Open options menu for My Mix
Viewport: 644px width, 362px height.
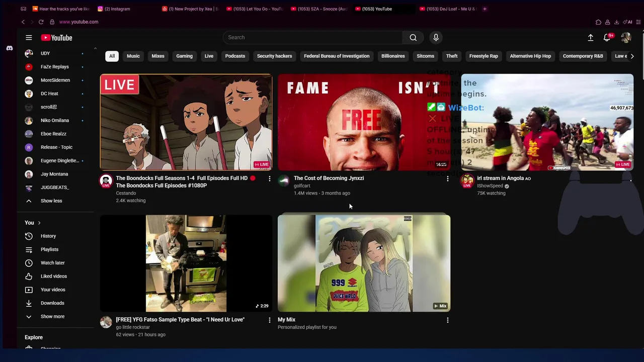(x=447, y=320)
